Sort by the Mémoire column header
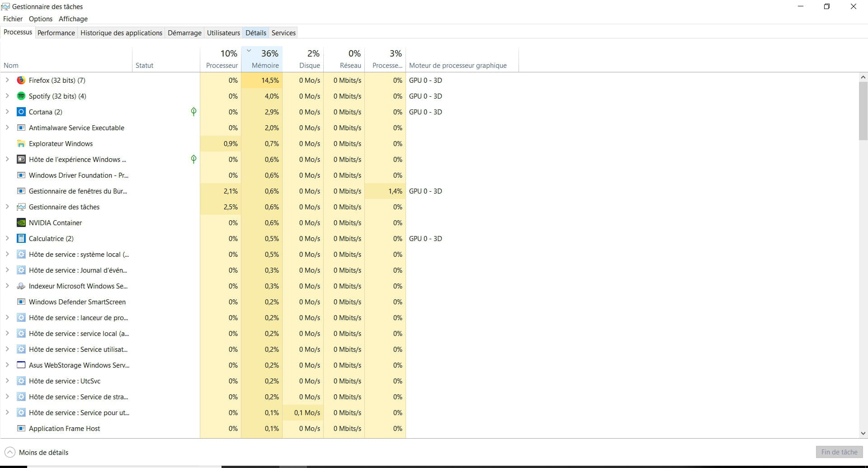The image size is (868, 468). point(262,59)
